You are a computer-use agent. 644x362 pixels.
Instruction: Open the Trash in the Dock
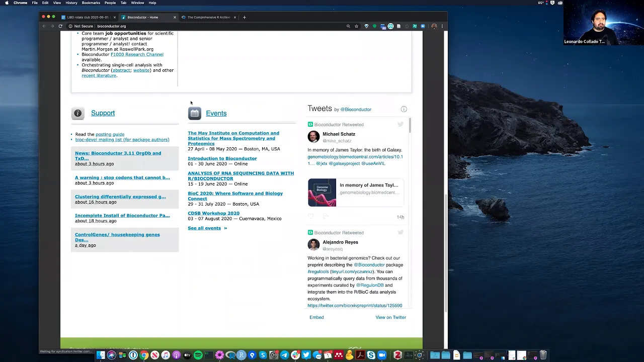pyautogui.click(x=543, y=355)
